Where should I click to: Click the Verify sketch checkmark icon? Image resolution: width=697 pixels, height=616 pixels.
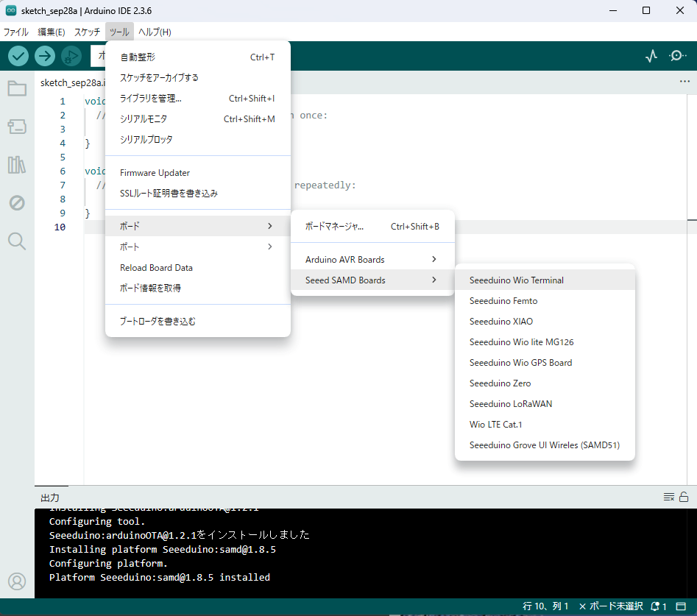point(18,56)
